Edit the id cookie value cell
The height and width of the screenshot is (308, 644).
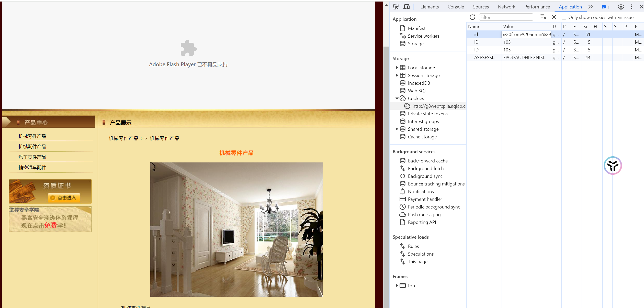(x=526, y=34)
